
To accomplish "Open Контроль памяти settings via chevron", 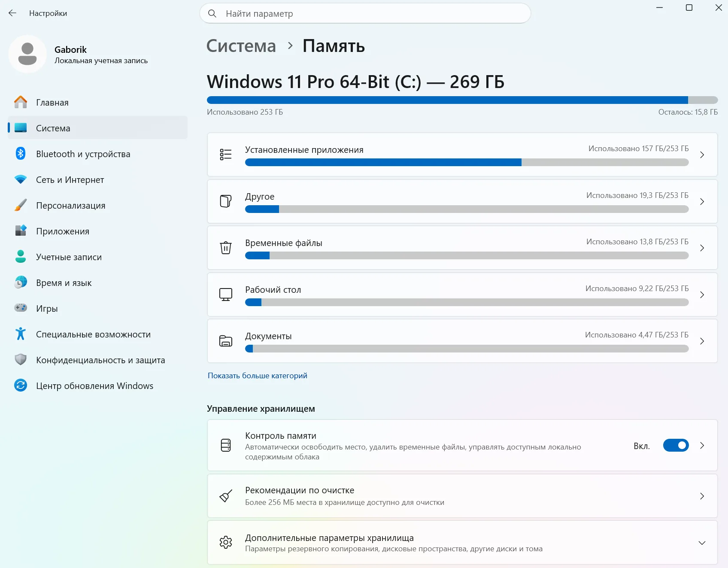I will [x=702, y=445].
